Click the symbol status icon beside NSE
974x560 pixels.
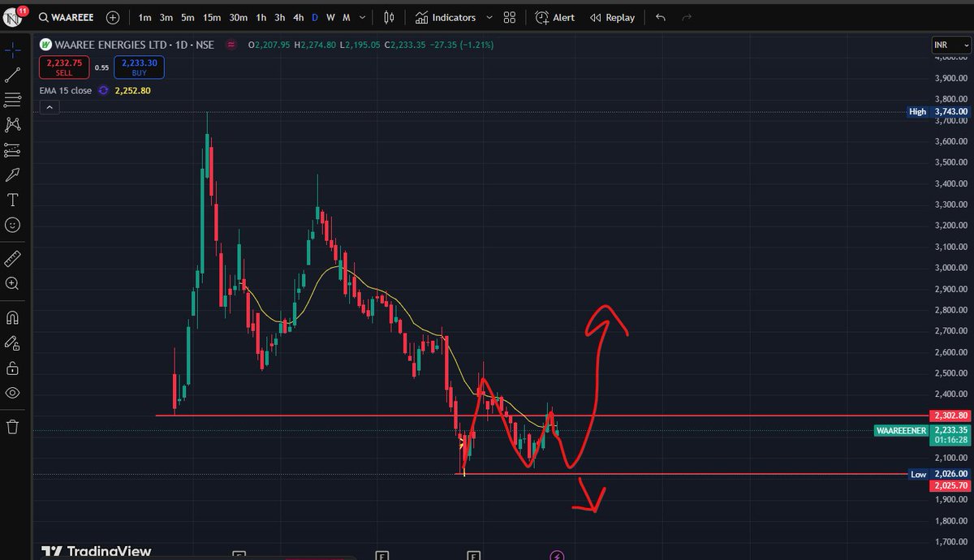click(x=231, y=45)
